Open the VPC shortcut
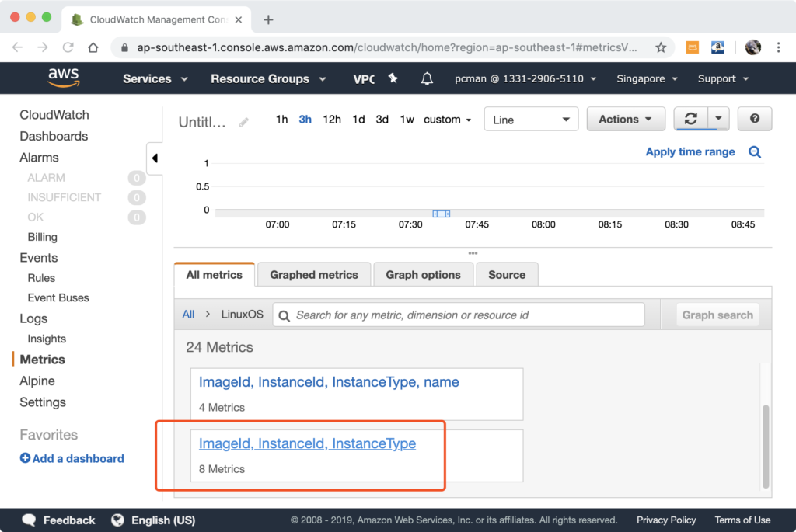796x532 pixels. coord(364,78)
